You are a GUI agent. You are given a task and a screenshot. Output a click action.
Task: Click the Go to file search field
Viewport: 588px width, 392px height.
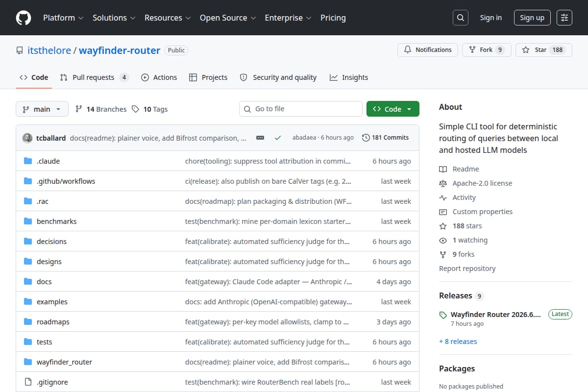coord(301,109)
